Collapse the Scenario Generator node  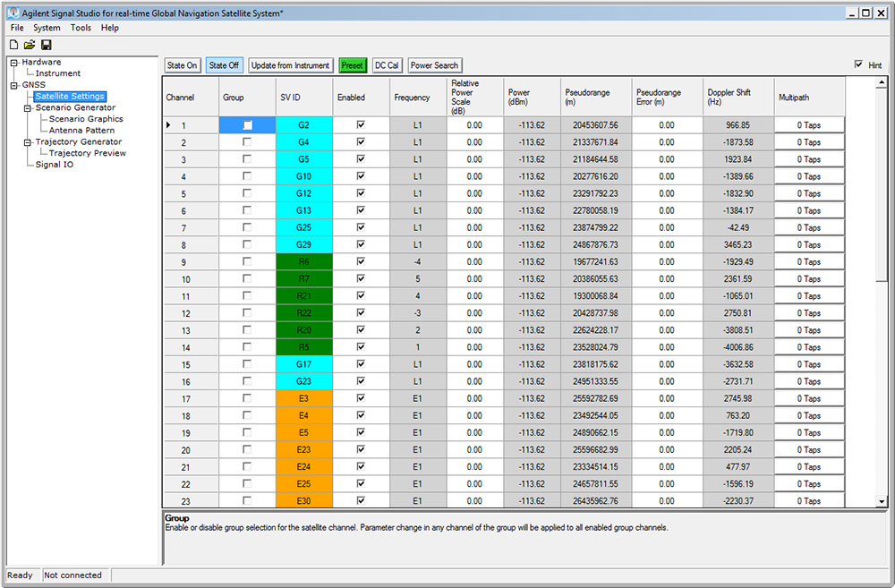coord(28,108)
